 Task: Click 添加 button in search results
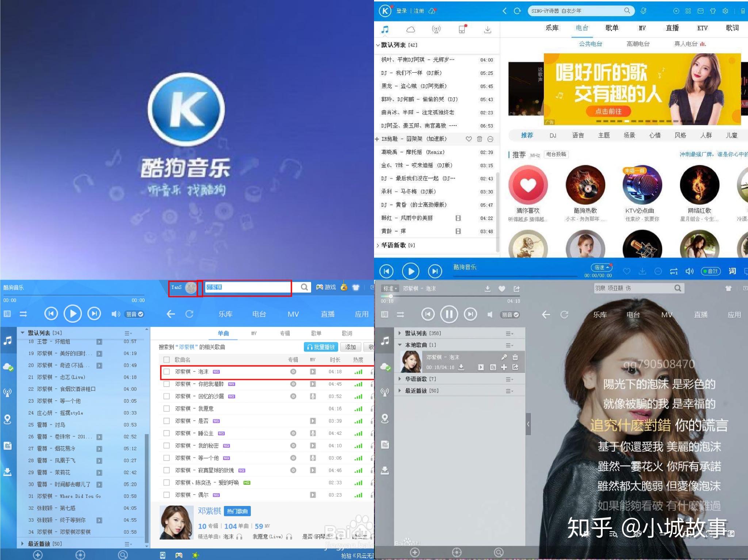(x=351, y=347)
